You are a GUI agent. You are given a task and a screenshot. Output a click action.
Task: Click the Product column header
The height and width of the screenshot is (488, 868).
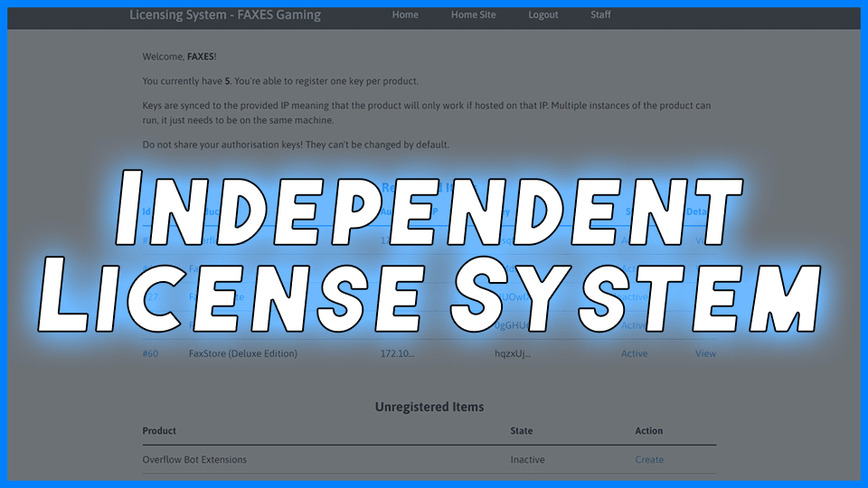click(159, 431)
